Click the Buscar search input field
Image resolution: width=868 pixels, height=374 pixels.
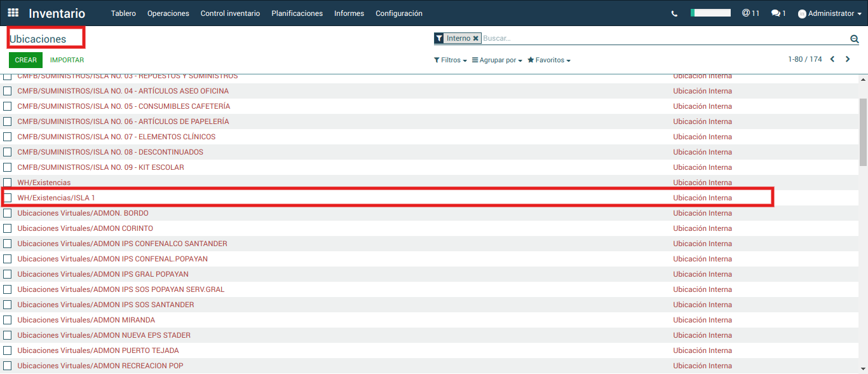[661, 39]
